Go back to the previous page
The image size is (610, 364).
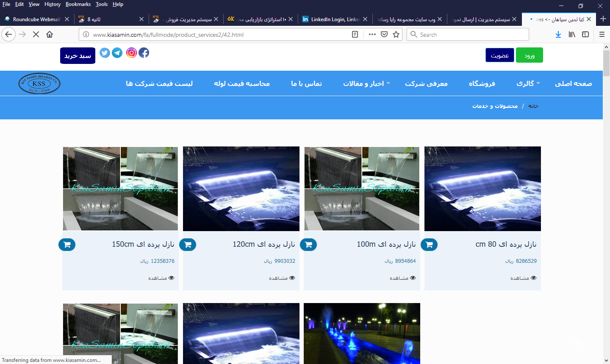pyautogui.click(x=8, y=34)
